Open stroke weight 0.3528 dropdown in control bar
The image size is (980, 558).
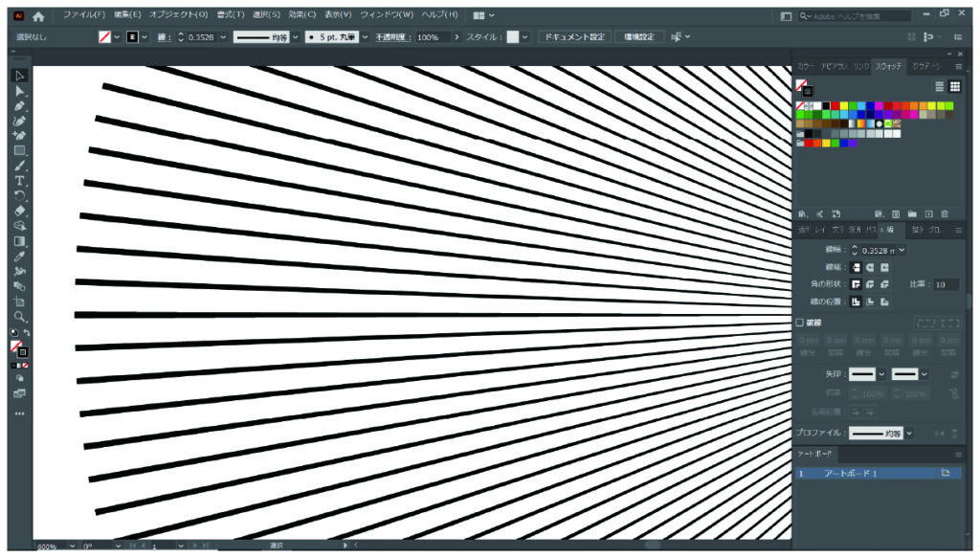pos(222,37)
